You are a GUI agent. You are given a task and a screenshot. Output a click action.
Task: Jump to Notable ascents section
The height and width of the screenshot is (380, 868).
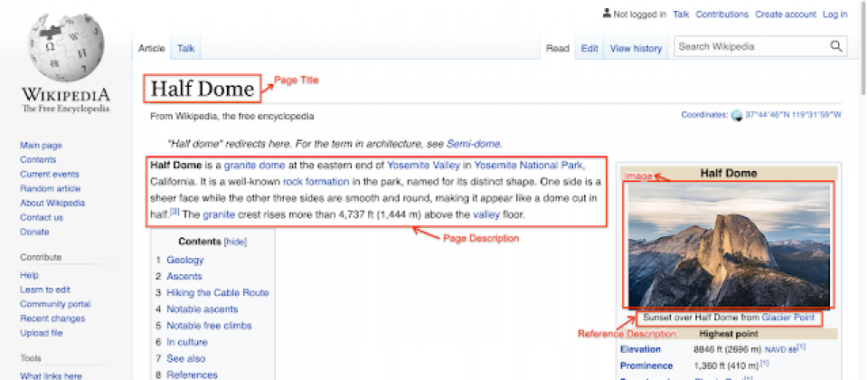click(x=202, y=309)
